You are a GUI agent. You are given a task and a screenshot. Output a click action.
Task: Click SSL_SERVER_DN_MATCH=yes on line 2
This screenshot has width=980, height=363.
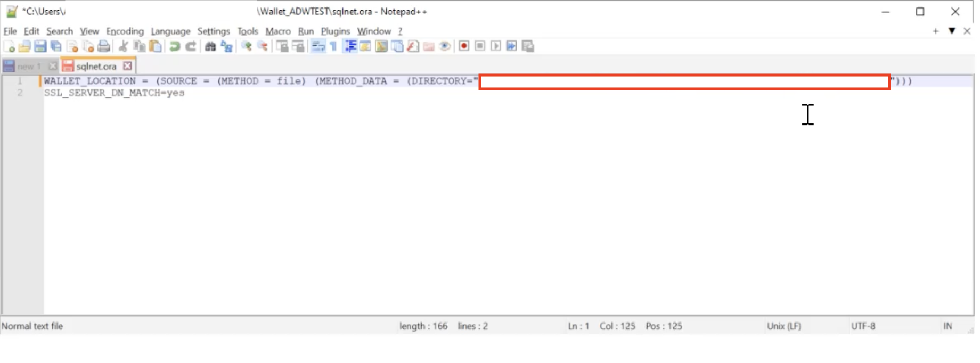[115, 93]
